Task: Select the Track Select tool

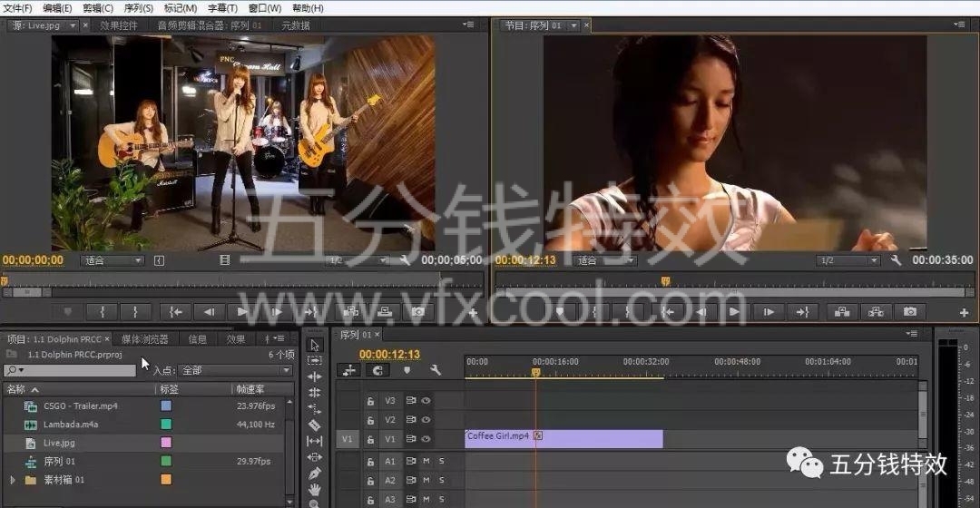Action: pos(314,360)
